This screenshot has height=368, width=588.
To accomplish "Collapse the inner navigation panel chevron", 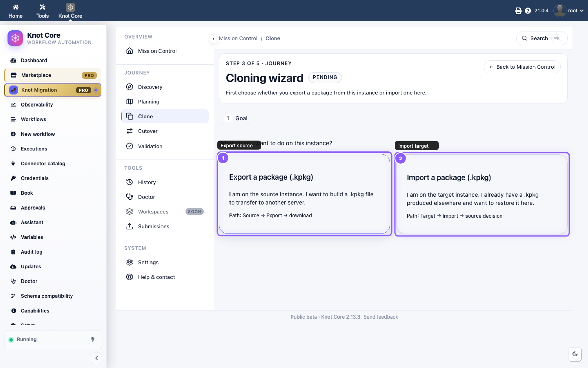I will pos(214,39).
